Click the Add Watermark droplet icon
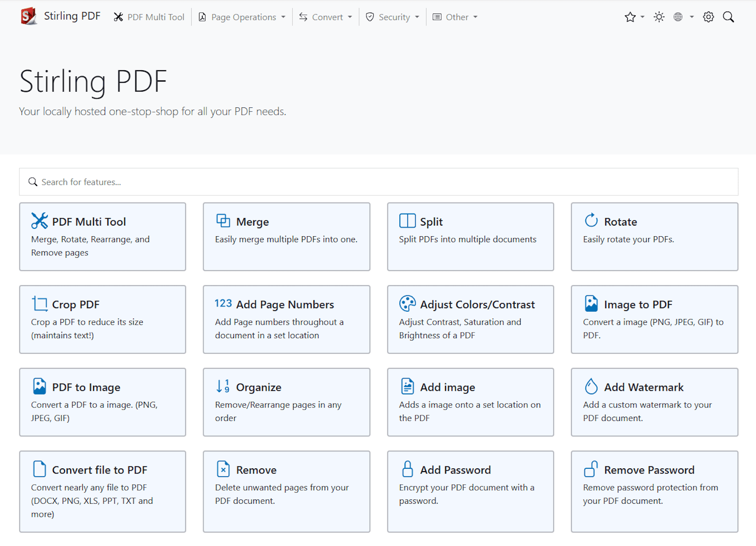Image resolution: width=756 pixels, height=546 pixels. point(591,386)
